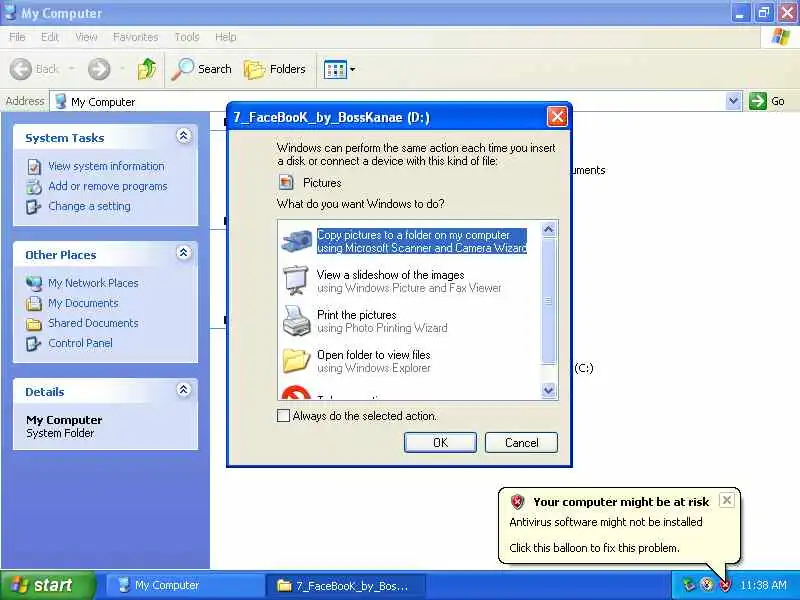Image resolution: width=800 pixels, height=600 pixels.
Task: Click the My Documents folder icon
Action: click(34, 304)
